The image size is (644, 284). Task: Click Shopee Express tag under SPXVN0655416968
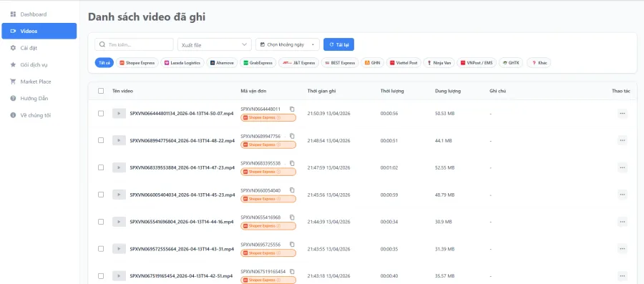pos(268,226)
